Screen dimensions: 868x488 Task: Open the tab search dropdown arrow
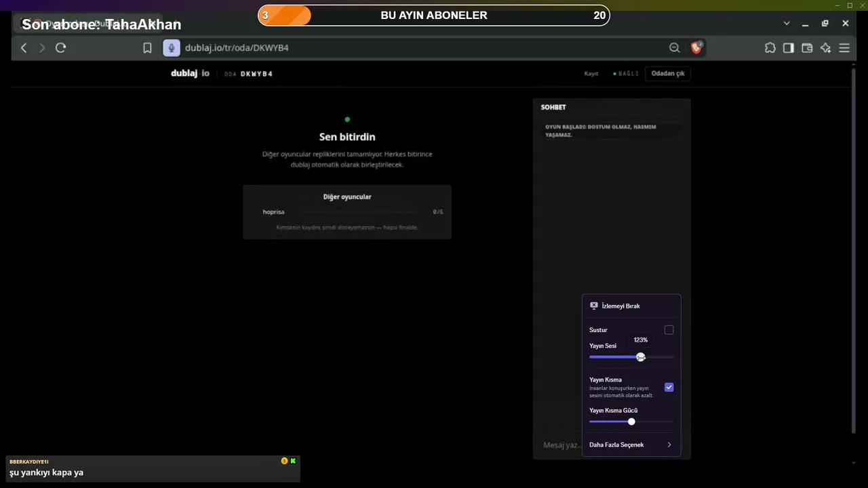(x=787, y=23)
